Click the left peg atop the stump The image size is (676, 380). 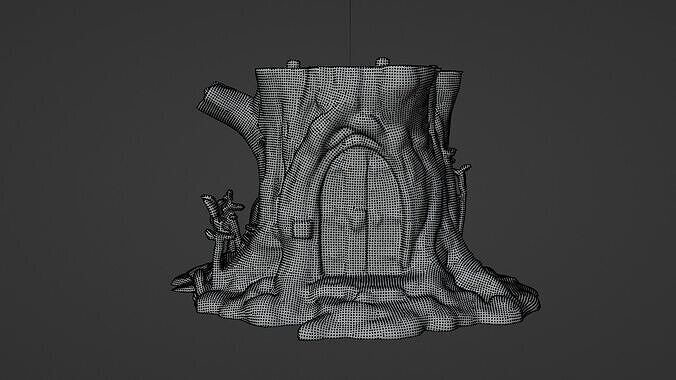pos(293,64)
